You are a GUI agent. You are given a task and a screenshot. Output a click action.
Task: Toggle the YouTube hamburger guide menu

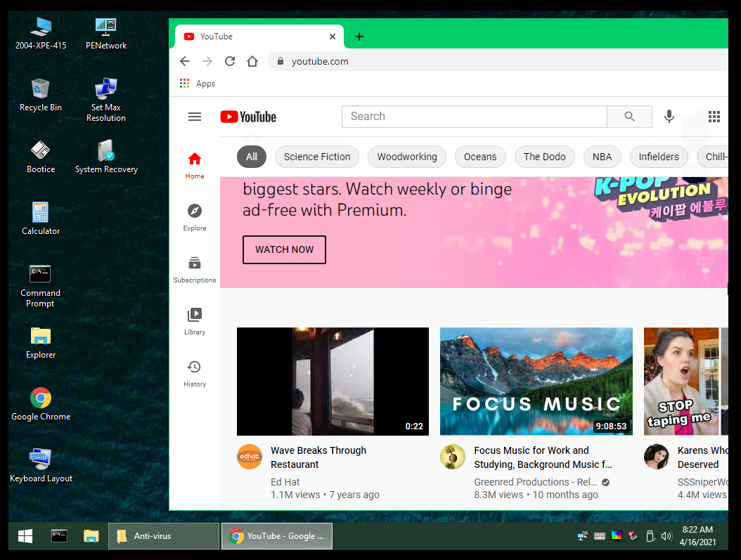click(195, 117)
